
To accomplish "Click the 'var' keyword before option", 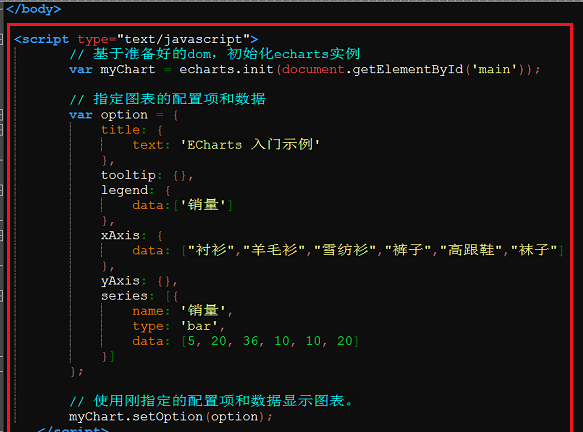I will pos(81,115).
